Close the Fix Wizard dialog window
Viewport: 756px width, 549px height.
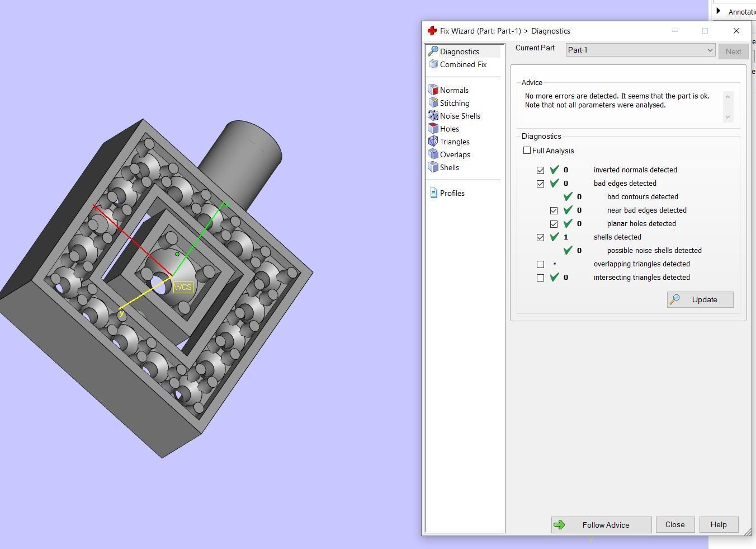click(x=736, y=31)
